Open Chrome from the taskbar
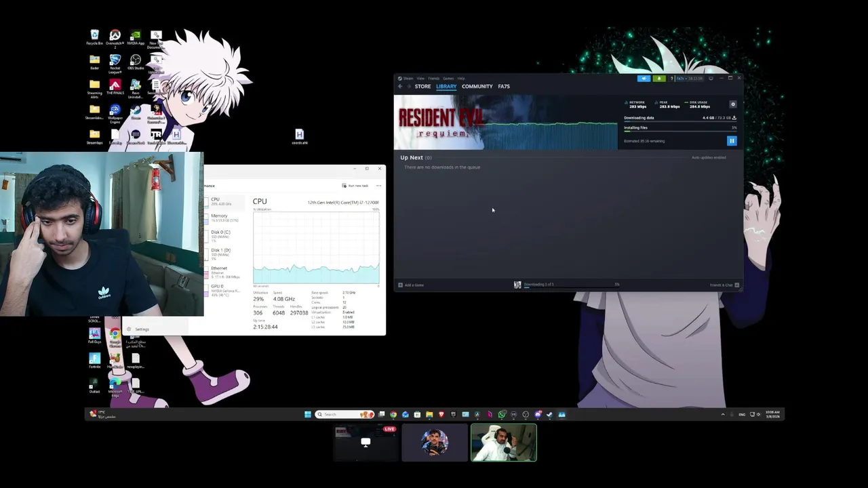 [x=393, y=414]
